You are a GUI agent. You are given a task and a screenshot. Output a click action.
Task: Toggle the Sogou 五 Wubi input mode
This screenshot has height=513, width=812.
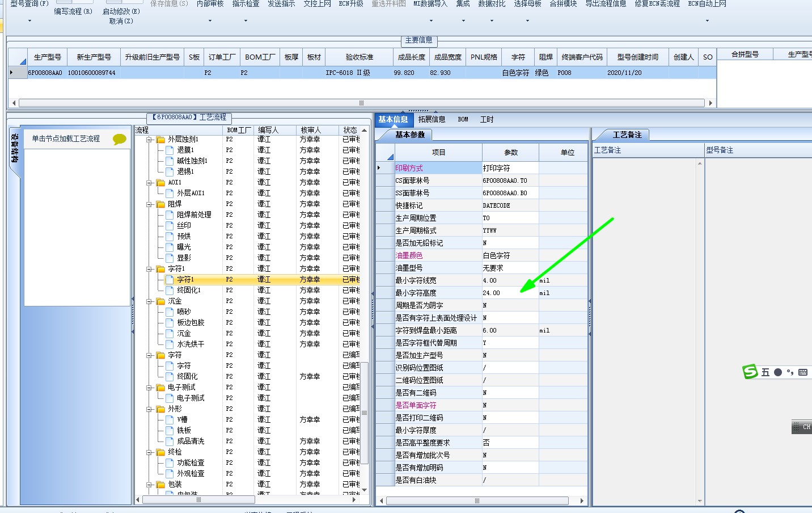coord(766,372)
